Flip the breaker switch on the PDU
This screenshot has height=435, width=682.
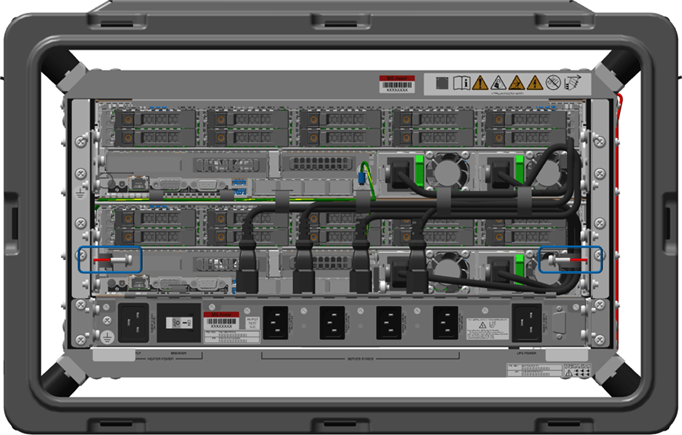pyautogui.click(x=179, y=323)
